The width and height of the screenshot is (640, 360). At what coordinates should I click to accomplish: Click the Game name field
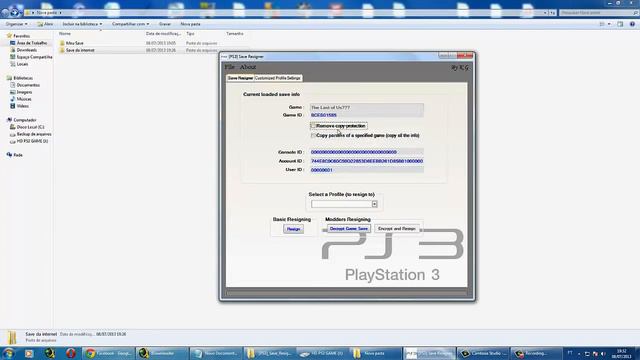click(x=366, y=107)
